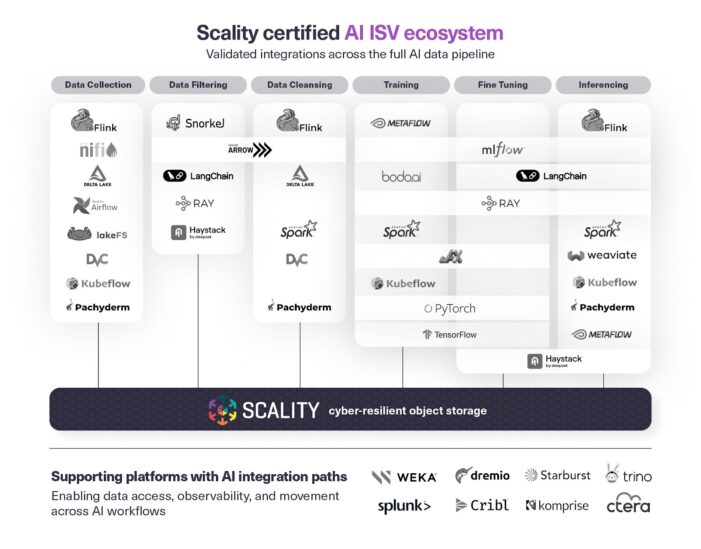
Task: Click the Scality certified AI ISV ecosystem heading
Action: point(350,33)
